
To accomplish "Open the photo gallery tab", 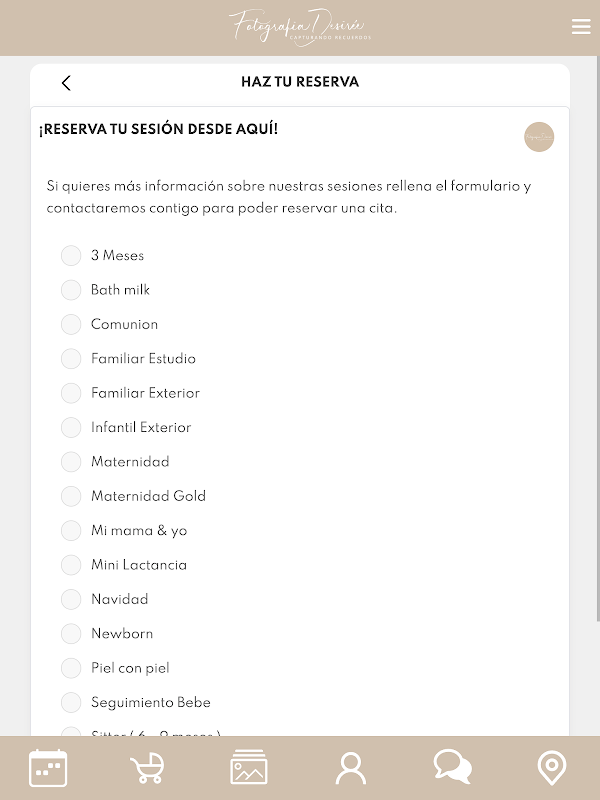I will [249, 768].
